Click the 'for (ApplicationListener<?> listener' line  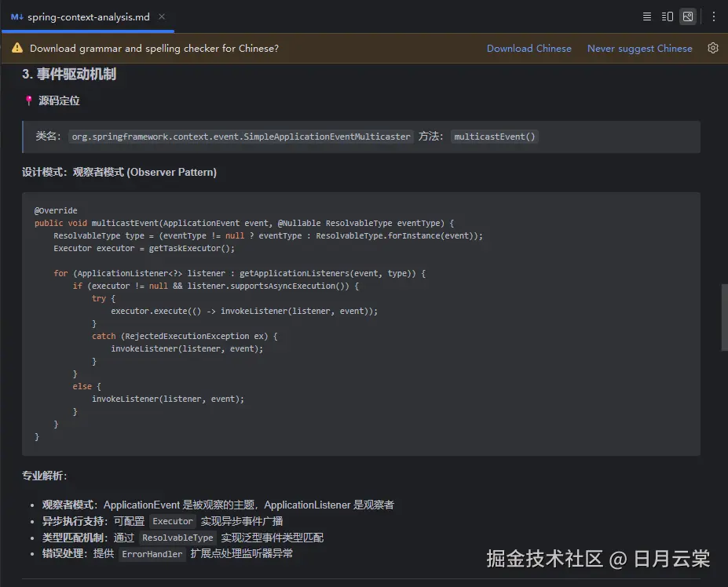(240, 273)
